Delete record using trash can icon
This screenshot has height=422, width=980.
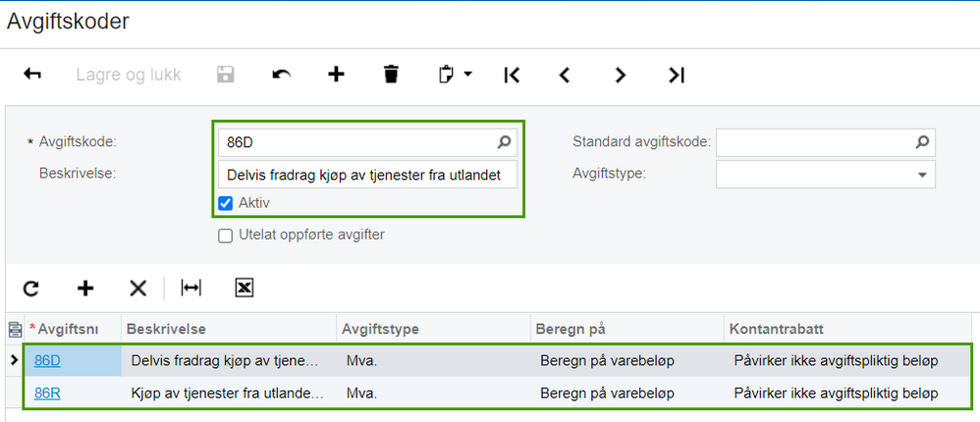pyautogui.click(x=391, y=75)
